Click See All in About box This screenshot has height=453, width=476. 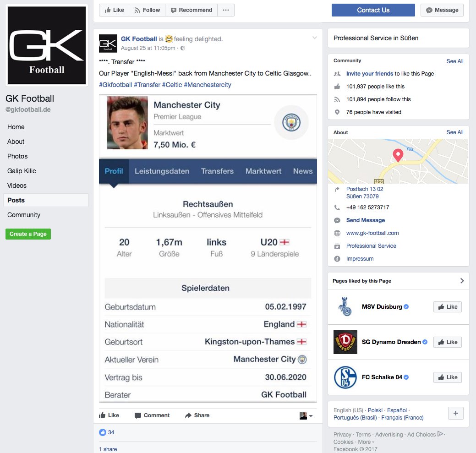(x=455, y=132)
